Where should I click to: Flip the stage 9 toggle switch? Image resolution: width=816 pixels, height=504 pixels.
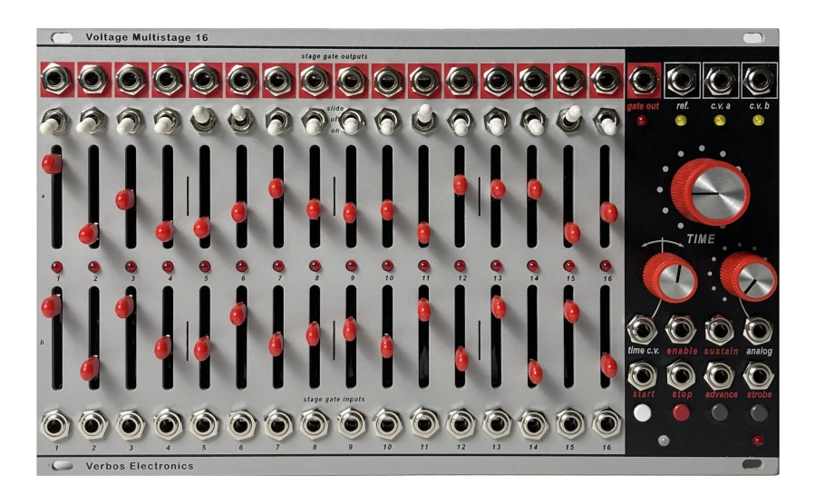(x=352, y=121)
